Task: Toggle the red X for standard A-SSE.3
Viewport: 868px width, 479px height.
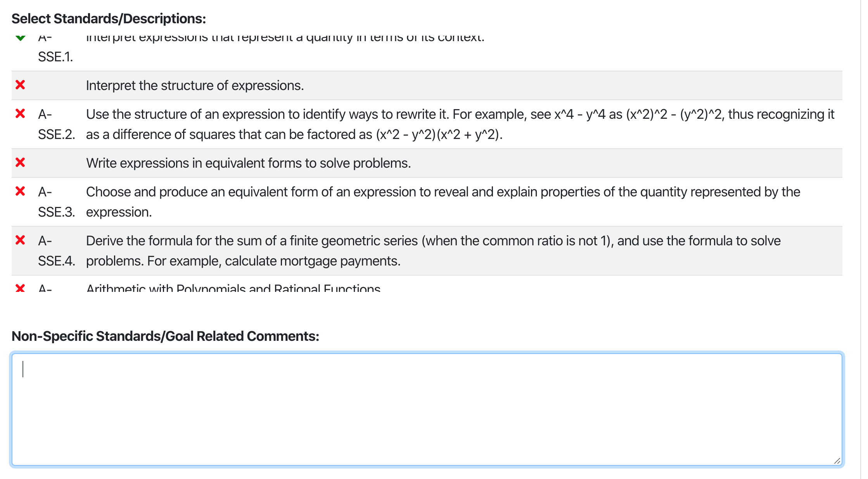Action: (x=20, y=191)
